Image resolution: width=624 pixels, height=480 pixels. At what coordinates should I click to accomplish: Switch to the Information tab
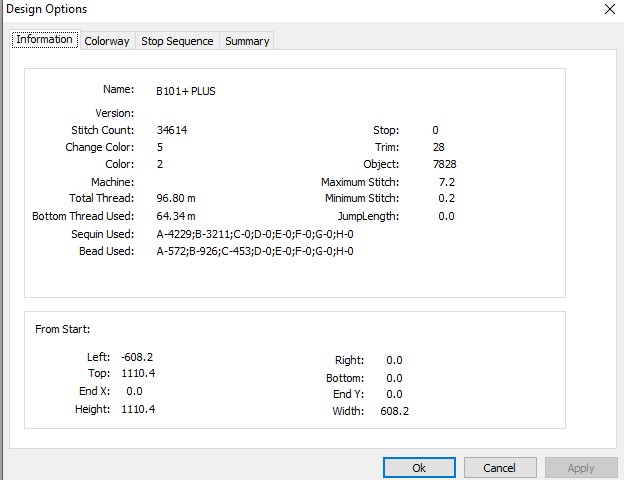click(45, 39)
